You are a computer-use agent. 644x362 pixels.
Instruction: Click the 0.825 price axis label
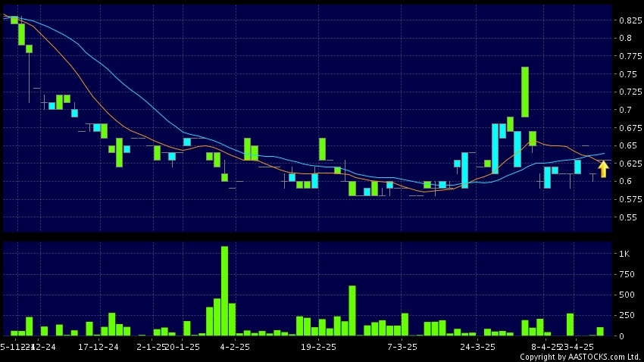pyautogui.click(x=630, y=20)
